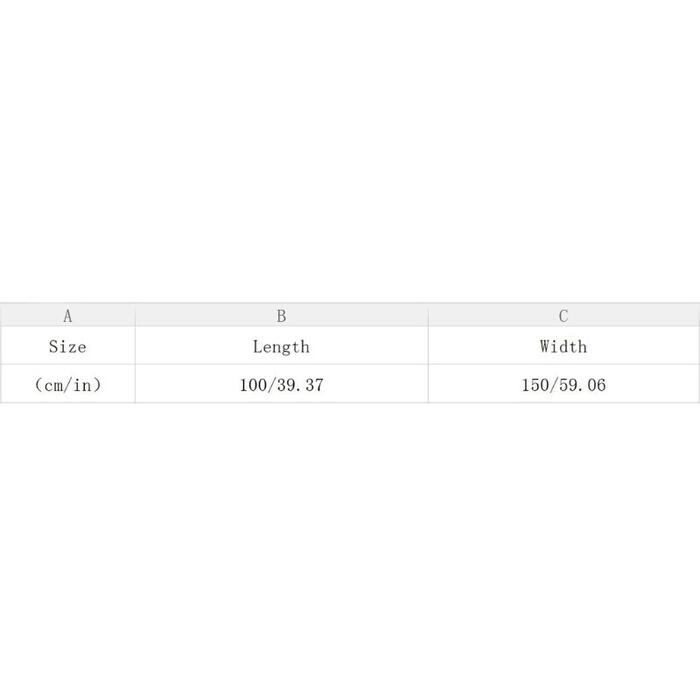The image size is (700, 700).
Task: Click divider between A and B headers
Action: pos(135,316)
